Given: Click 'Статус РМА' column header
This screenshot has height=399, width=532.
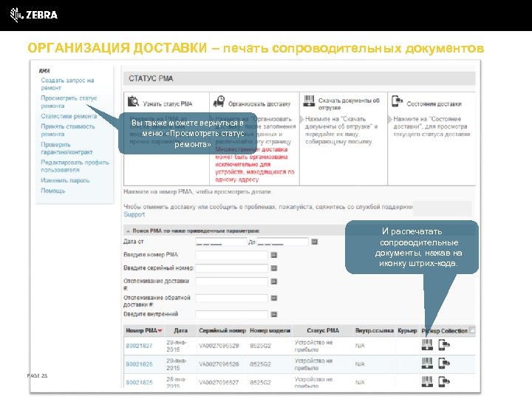Looking at the screenshot, I should click(x=323, y=330).
